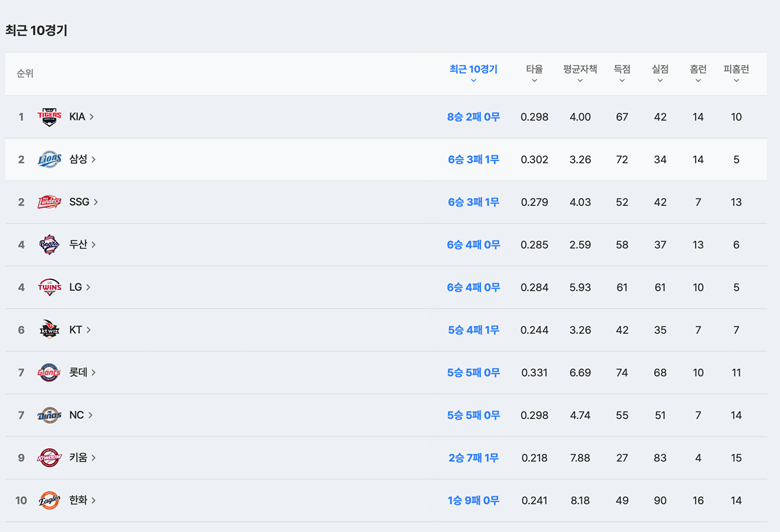The width and height of the screenshot is (780, 532).
Task: Click the NC Dinos team logo
Action: [49, 415]
